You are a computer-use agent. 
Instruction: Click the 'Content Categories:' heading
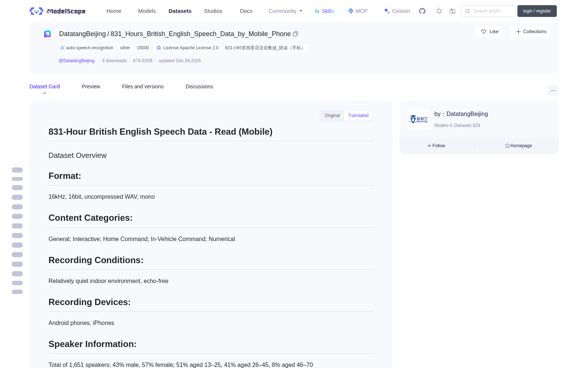pos(90,218)
